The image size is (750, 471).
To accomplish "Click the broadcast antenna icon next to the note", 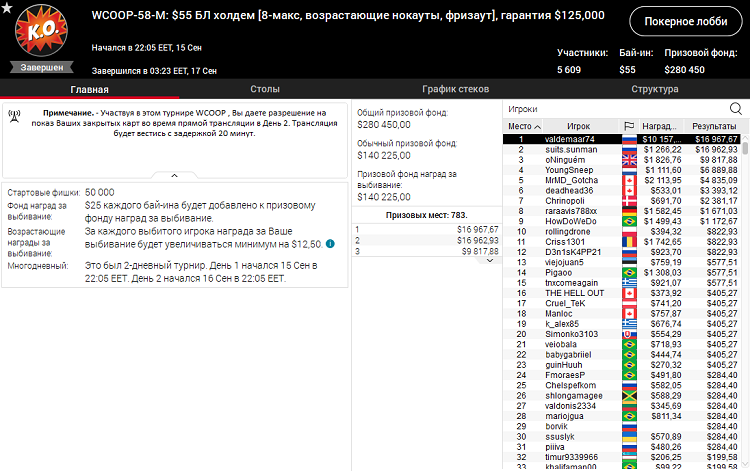I will [x=15, y=116].
